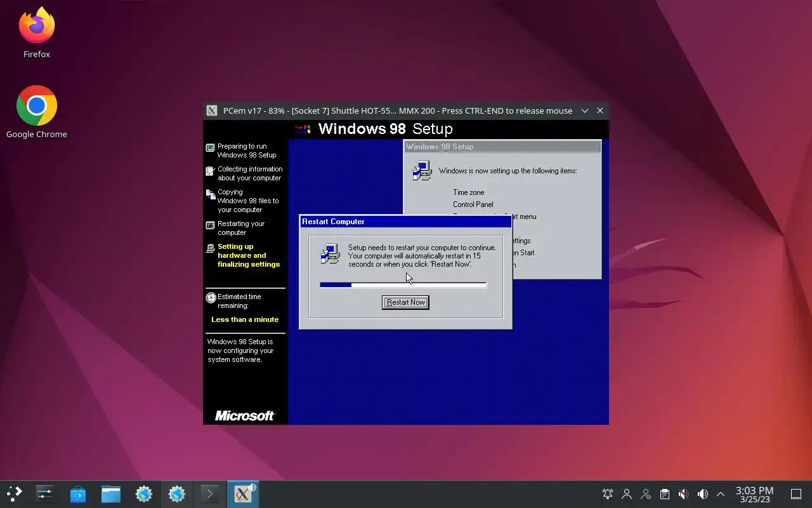812x508 pixels.
Task: Select the Time zone item
Action: pyautogui.click(x=468, y=192)
